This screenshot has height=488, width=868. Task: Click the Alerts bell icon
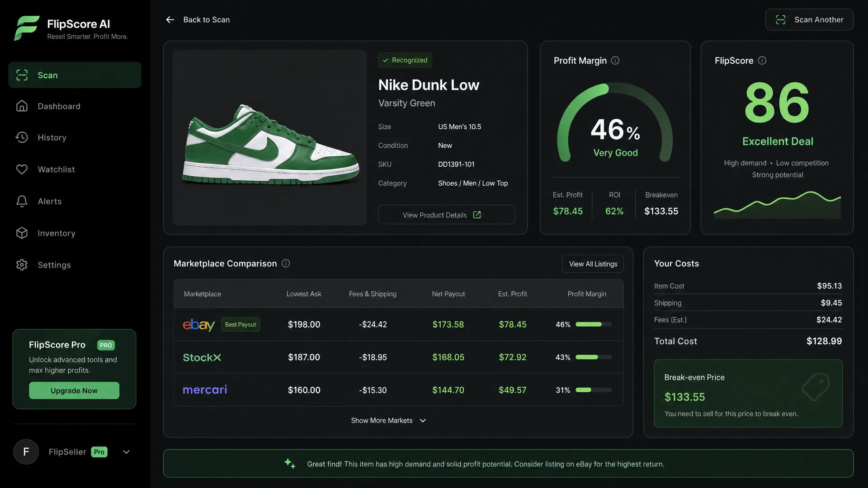(x=22, y=201)
